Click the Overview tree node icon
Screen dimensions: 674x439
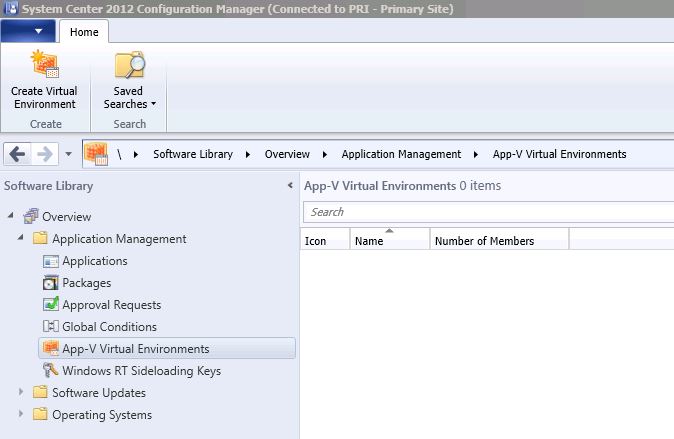(31, 216)
